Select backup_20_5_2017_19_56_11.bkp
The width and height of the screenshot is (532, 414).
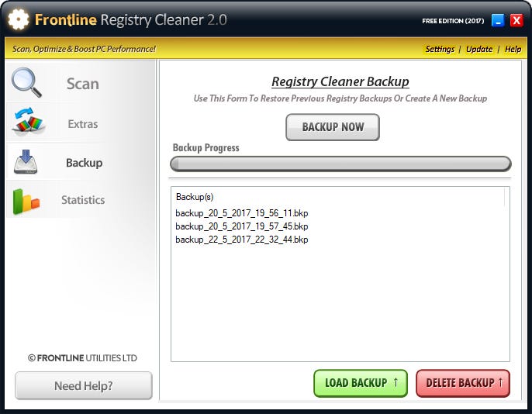tap(242, 213)
